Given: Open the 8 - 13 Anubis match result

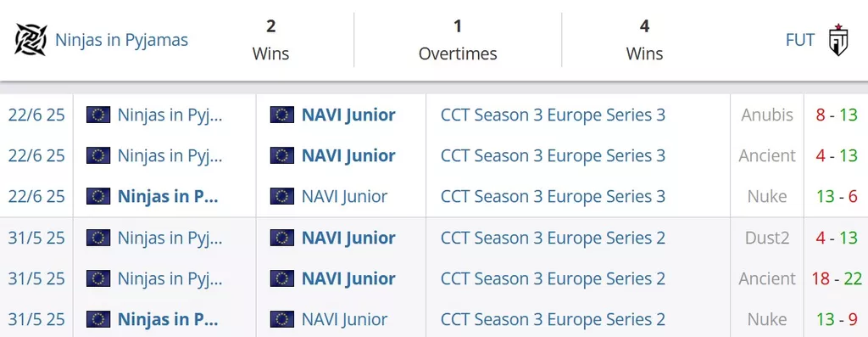Looking at the screenshot, I should tap(836, 115).
